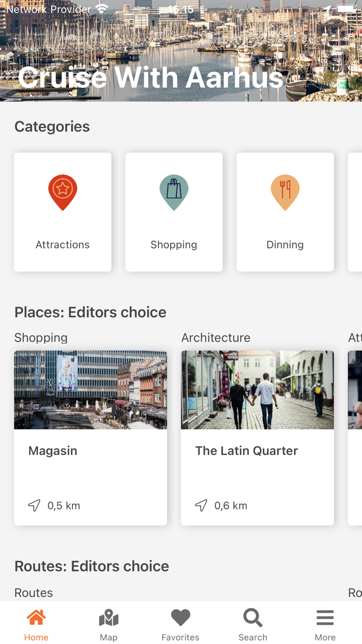Tap the Categories heading

pos(52,126)
